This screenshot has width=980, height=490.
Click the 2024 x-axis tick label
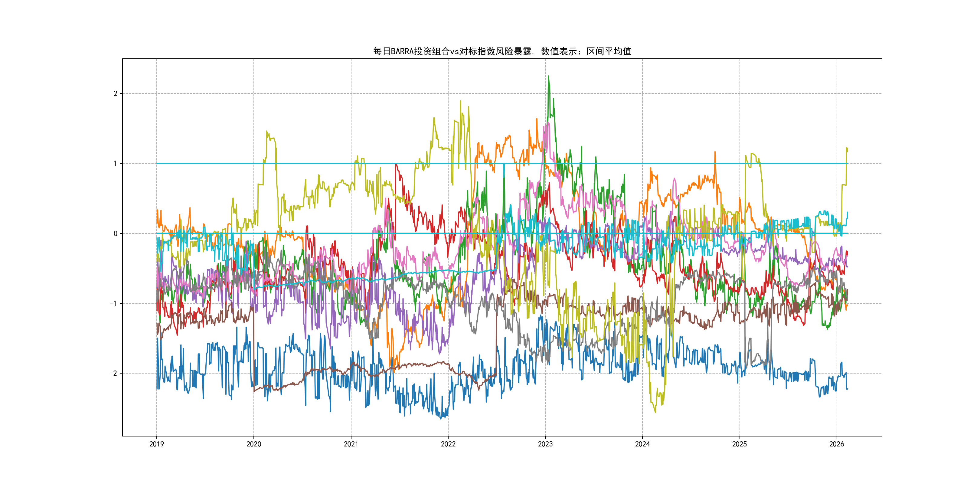pyautogui.click(x=642, y=444)
